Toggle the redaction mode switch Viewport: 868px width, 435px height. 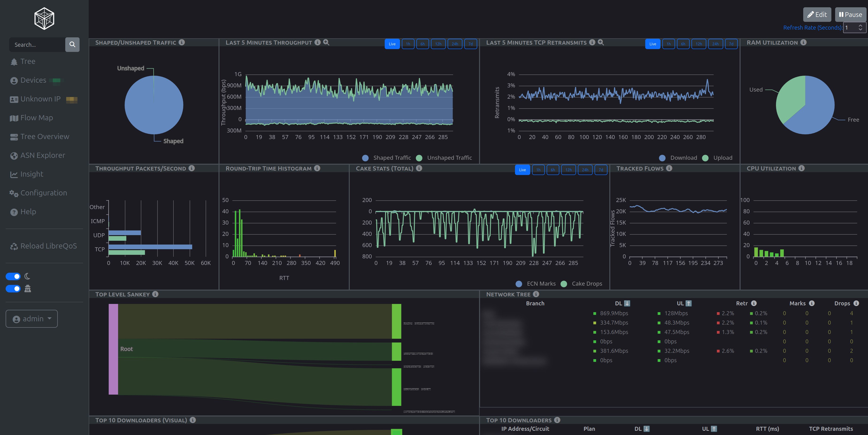pos(13,289)
